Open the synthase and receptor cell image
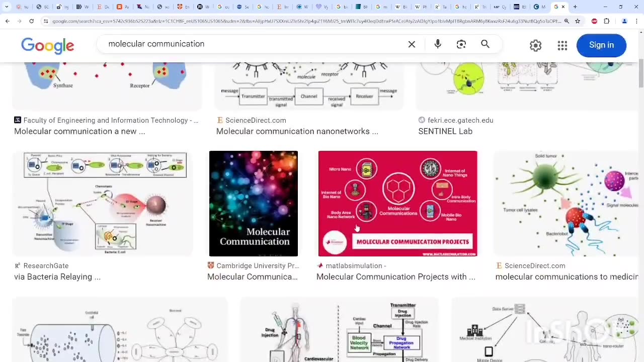The height and width of the screenshot is (362, 644). pyautogui.click(x=107, y=85)
